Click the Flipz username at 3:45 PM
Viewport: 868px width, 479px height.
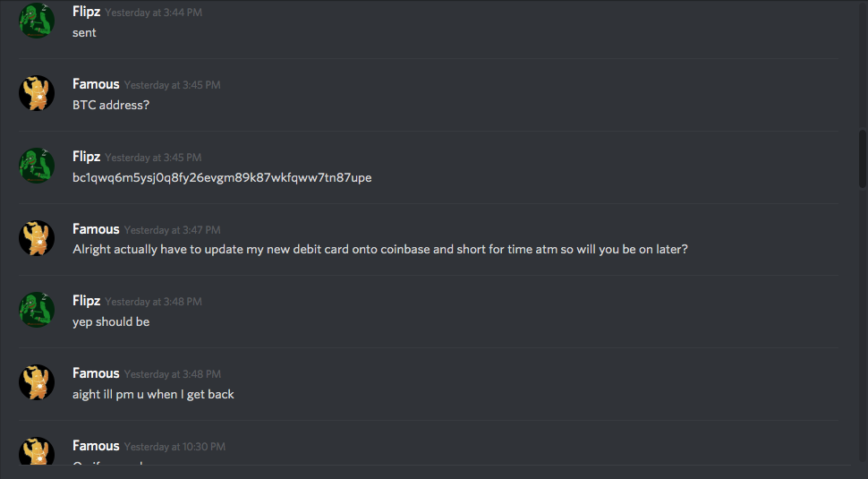[87, 157]
